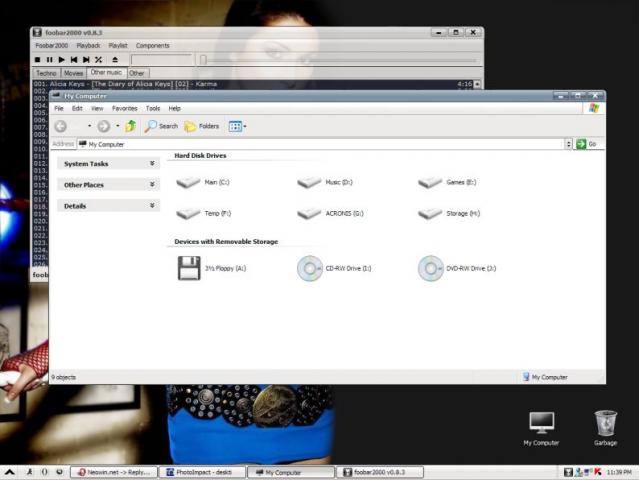Open the Playback menu in foobar2000
The height and width of the screenshot is (480, 639).
[x=88, y=46]
